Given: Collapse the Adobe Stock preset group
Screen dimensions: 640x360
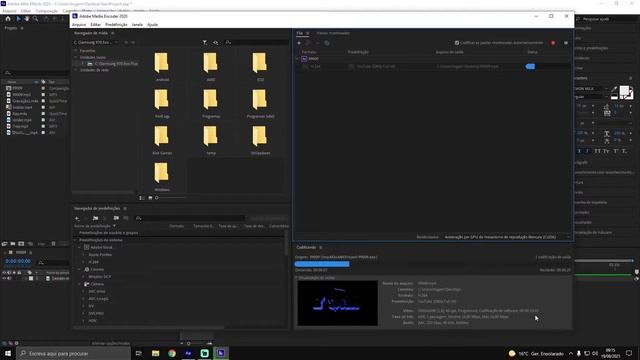Looking at the screenshot, I should [x=80, y=247].
